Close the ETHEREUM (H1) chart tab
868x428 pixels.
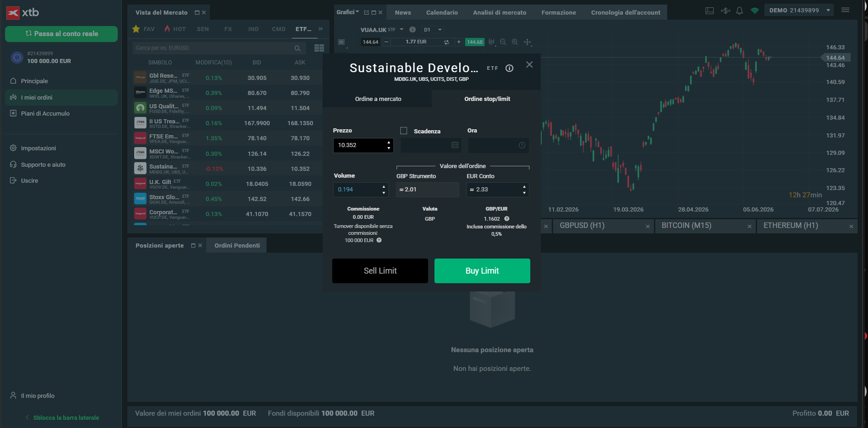coord(851,227)
